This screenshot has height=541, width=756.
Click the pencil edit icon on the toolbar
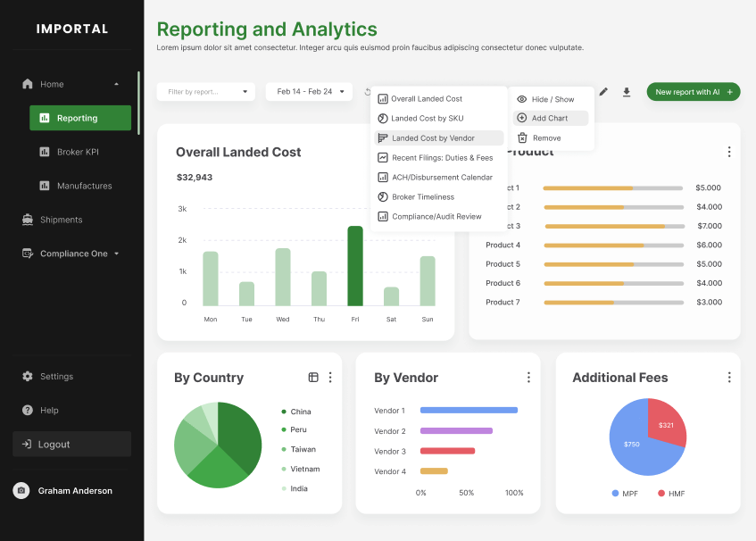602,92
